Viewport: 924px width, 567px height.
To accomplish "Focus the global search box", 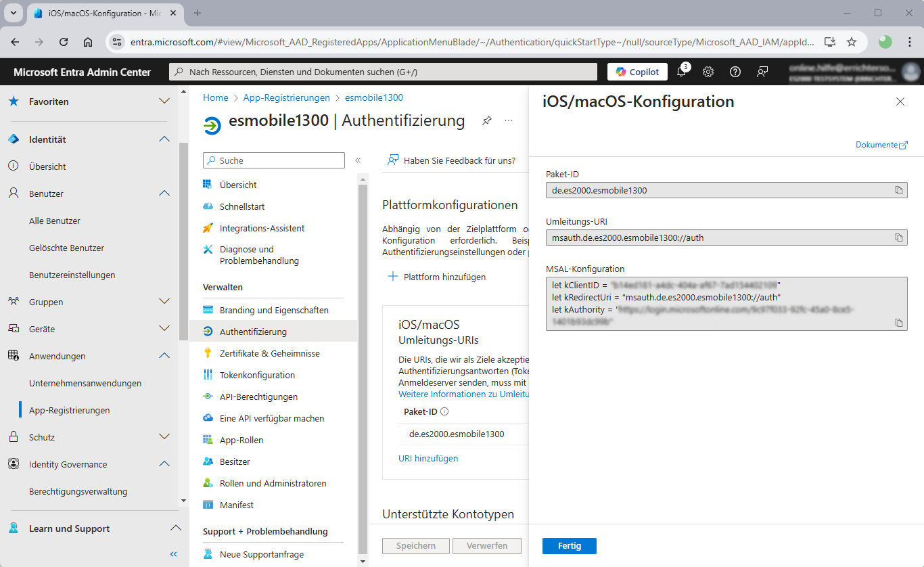I will click(383, 72).
